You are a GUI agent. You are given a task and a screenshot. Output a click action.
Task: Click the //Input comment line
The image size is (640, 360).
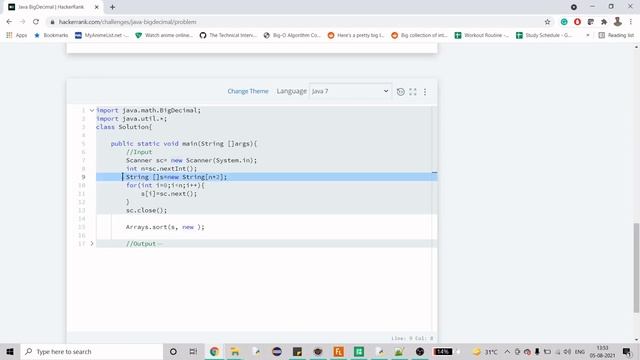[139, 152]
